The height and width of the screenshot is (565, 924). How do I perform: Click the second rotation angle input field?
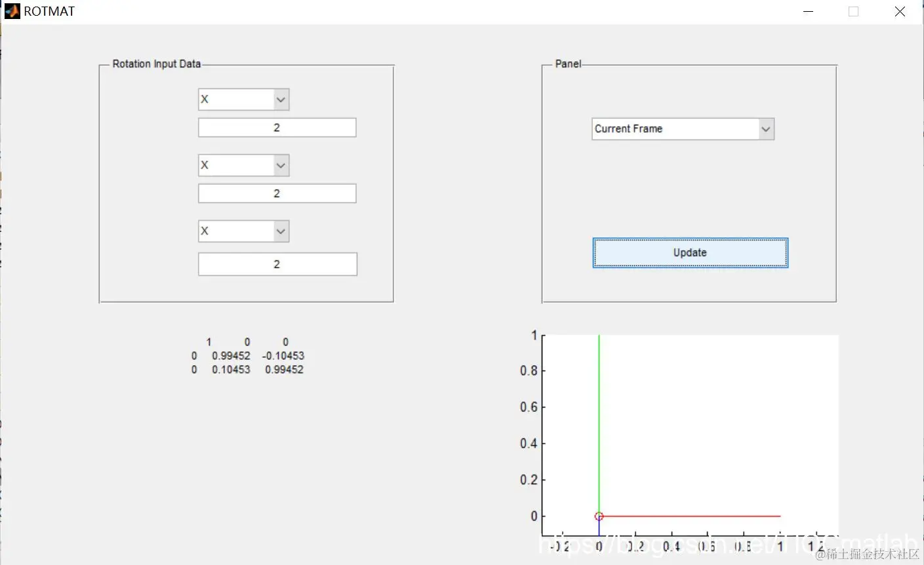point(277,193)
